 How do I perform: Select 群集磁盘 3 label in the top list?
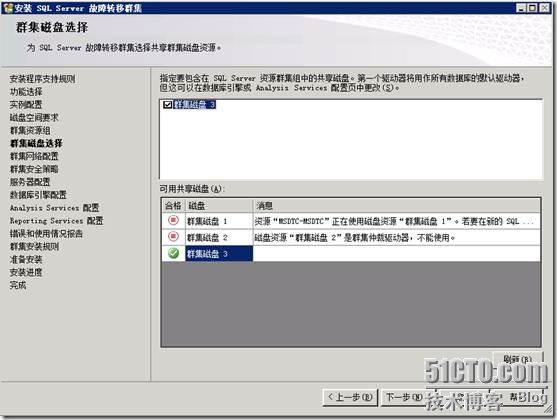(194, 104)
